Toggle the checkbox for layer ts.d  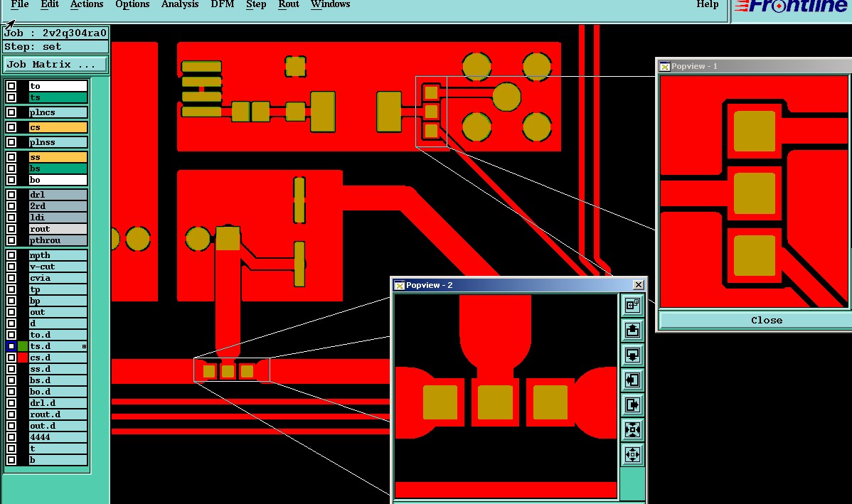click(11, 346)
